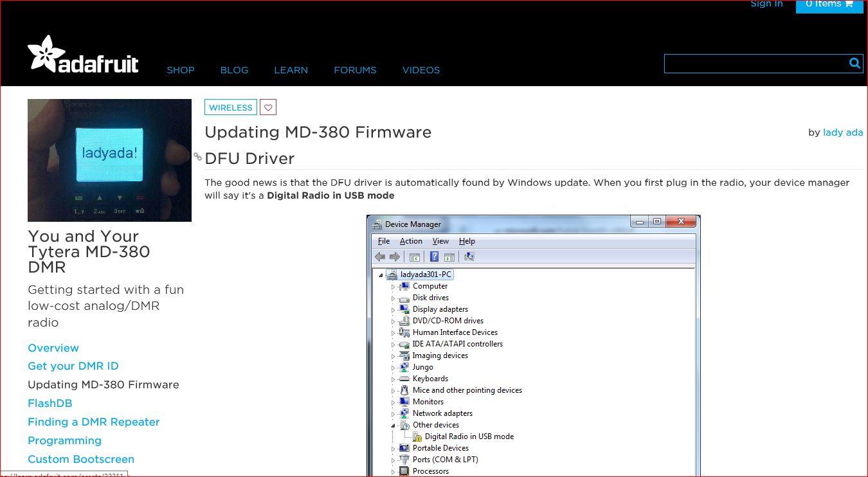The height and width of the screenshot is (477, 868).
Task: Open the VIDEOS navigation item
Action: (421, 70)
